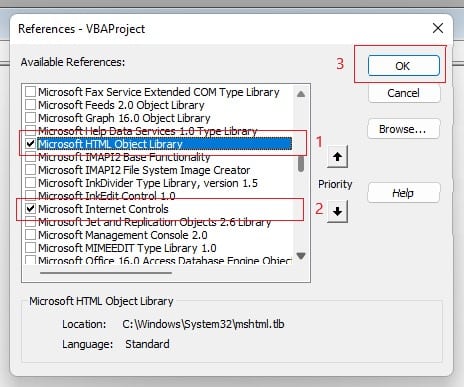Check Microsoft Fax Service Extended COM Type Library
Viewport: 464px width, 387px height.
pos(30,92)
